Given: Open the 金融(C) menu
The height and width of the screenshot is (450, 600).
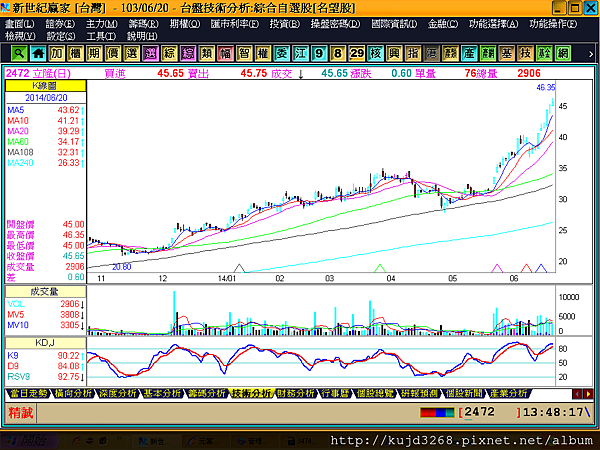Looking at the screenshot, I should 443,24.
